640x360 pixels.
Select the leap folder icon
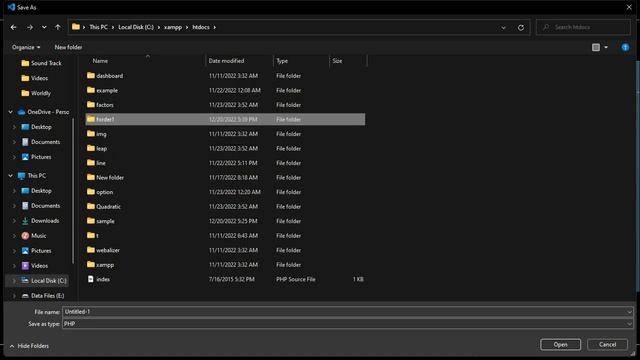[x=91, y=148]
